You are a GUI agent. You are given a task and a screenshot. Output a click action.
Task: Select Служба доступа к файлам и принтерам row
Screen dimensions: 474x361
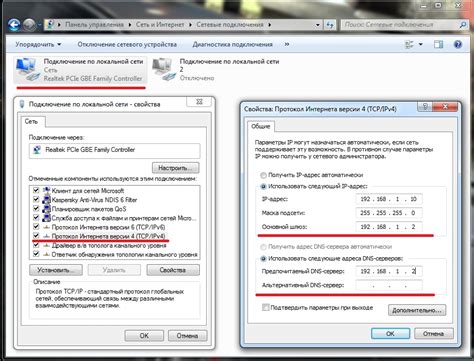pyautogui.click(x=115, y=218)
